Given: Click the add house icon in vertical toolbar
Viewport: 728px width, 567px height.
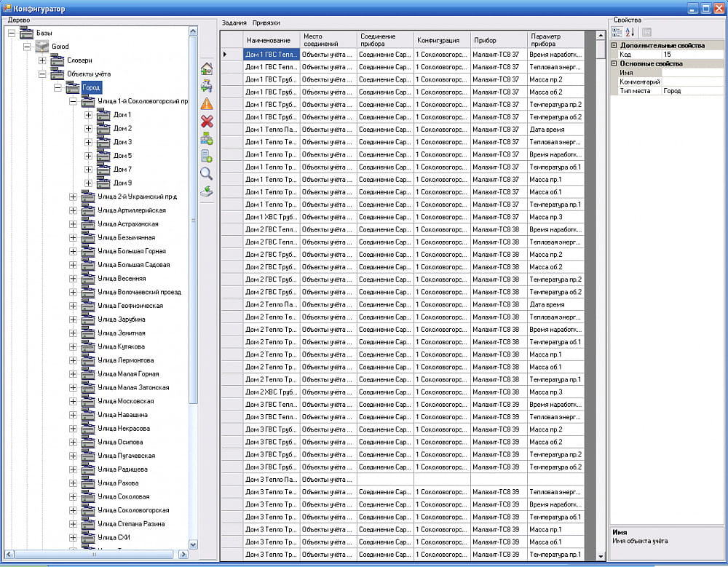Looking at the screenshot, I should point(207,68).
